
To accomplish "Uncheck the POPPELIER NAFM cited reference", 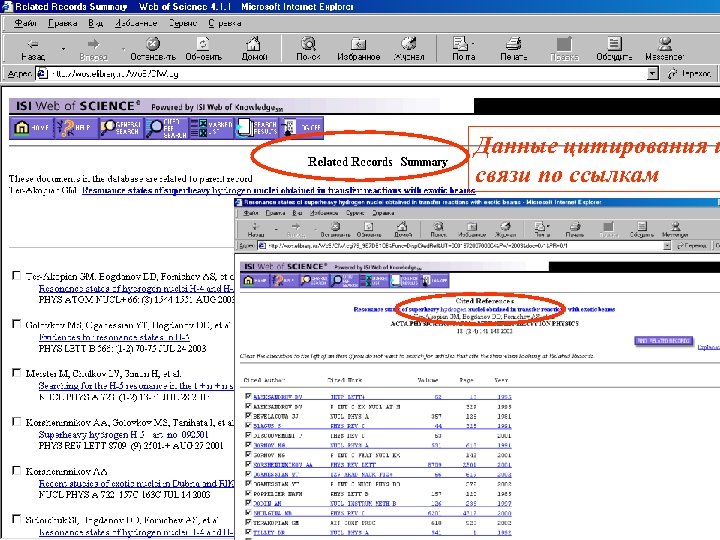I will (248, 493).
